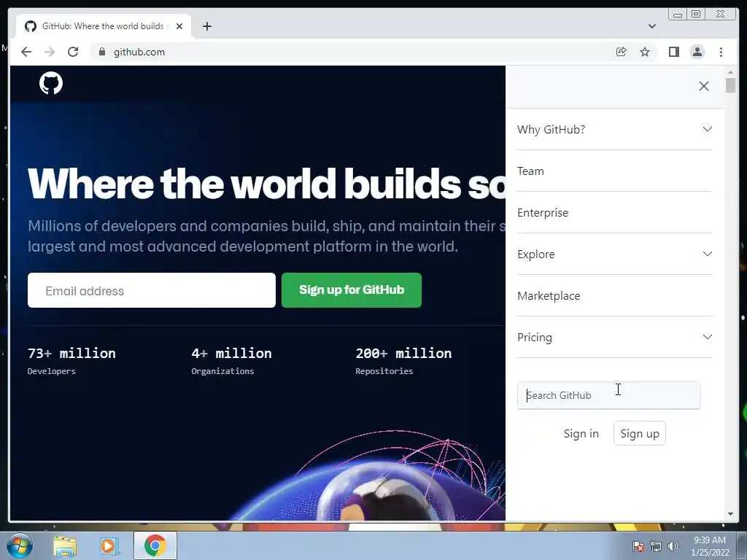Click the page scrollbar thumb
This screenshot has width=747, height=560.
(x=730, y=85)
